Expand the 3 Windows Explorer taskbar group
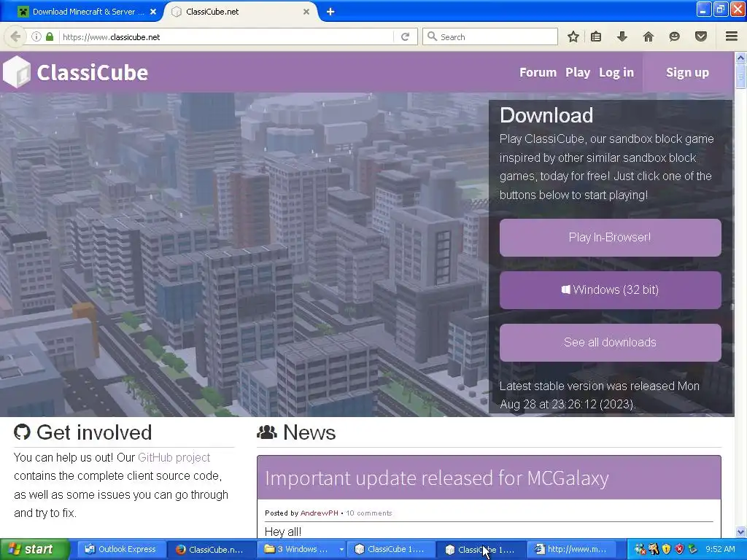Viewport: 747px width, 560px height. coord(301,550)
